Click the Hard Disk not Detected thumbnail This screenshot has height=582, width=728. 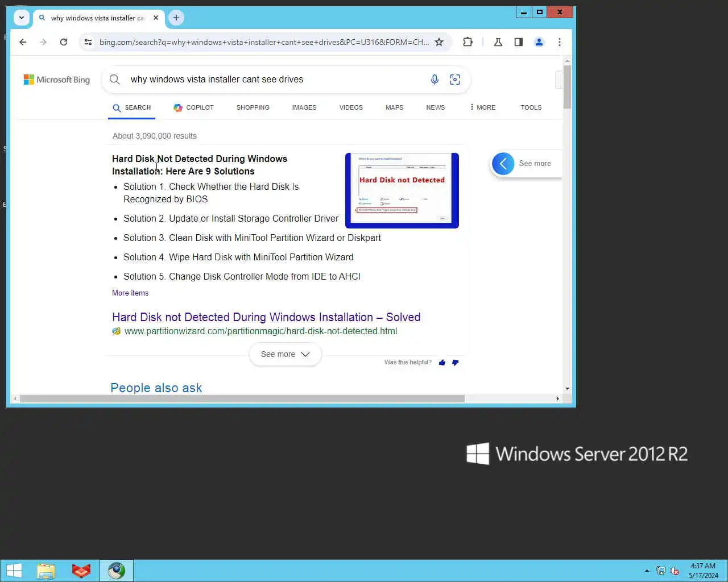point(402,190)
